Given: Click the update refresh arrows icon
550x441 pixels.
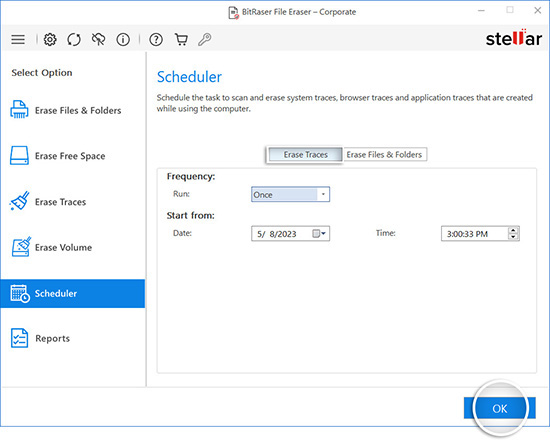Looking at the screenshot, I should point(74,39).
